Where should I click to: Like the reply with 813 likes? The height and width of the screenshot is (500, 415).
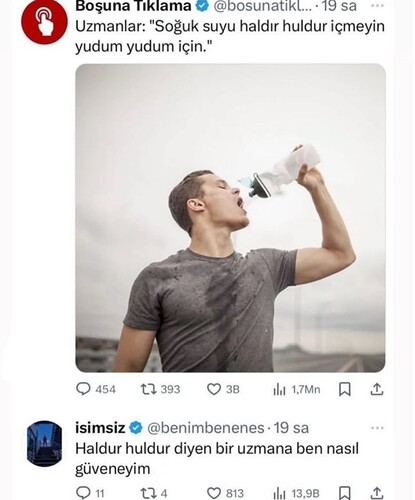click(x=225, y=493)
